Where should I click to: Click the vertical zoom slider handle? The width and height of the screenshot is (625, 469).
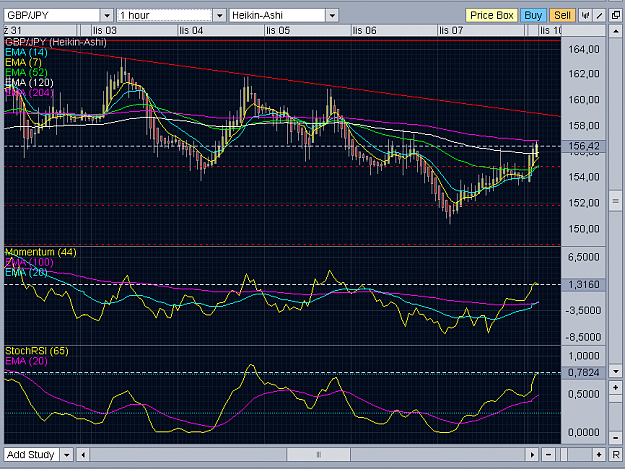[616, 399]
